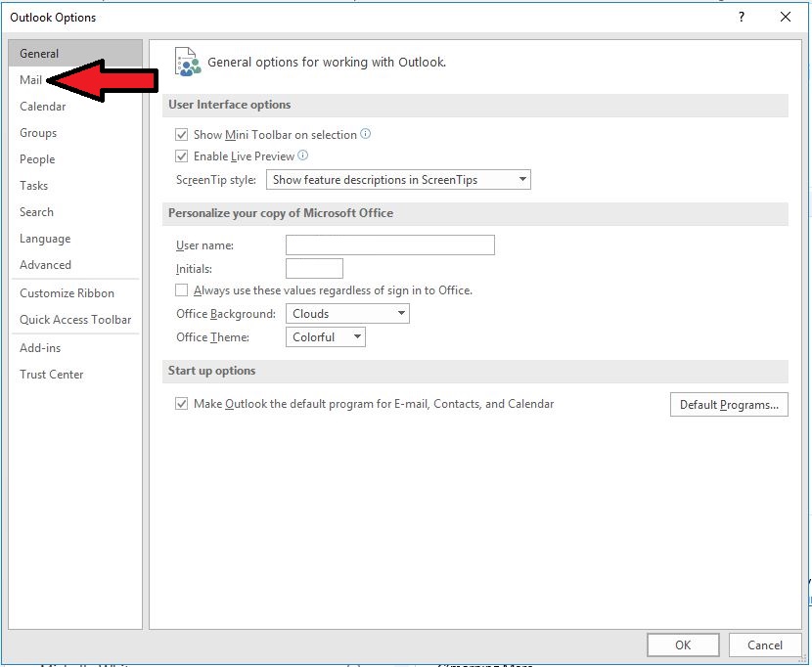Click into the User name field
The width and height of the screenshot is (812, 667).
point(389,245)
